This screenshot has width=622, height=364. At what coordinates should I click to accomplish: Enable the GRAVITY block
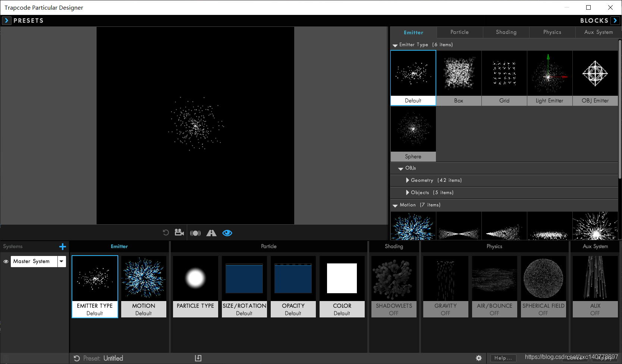(446, 287)
